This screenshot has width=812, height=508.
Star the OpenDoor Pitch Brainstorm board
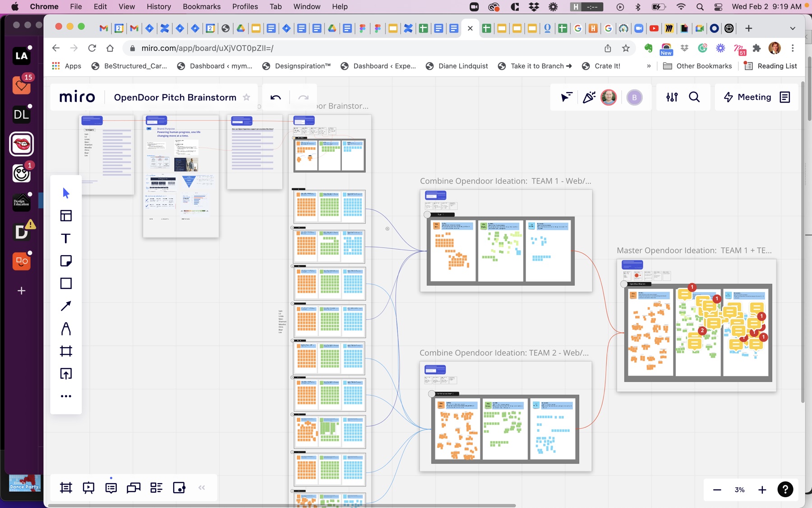click(246, 98)
